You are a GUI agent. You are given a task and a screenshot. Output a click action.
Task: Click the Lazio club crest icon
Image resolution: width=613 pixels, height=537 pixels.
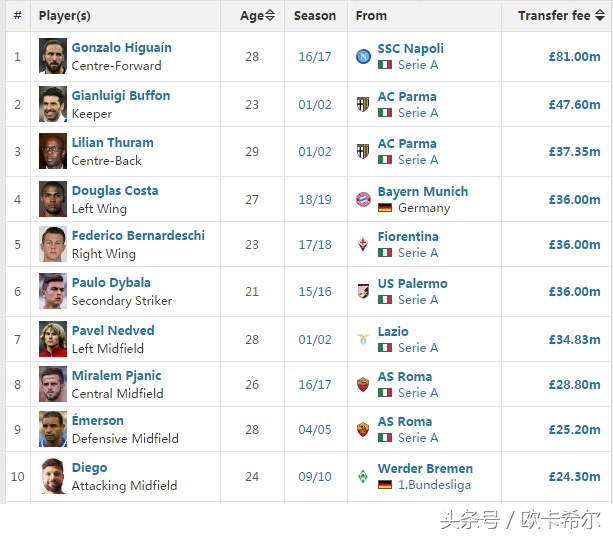pos(363,339)
